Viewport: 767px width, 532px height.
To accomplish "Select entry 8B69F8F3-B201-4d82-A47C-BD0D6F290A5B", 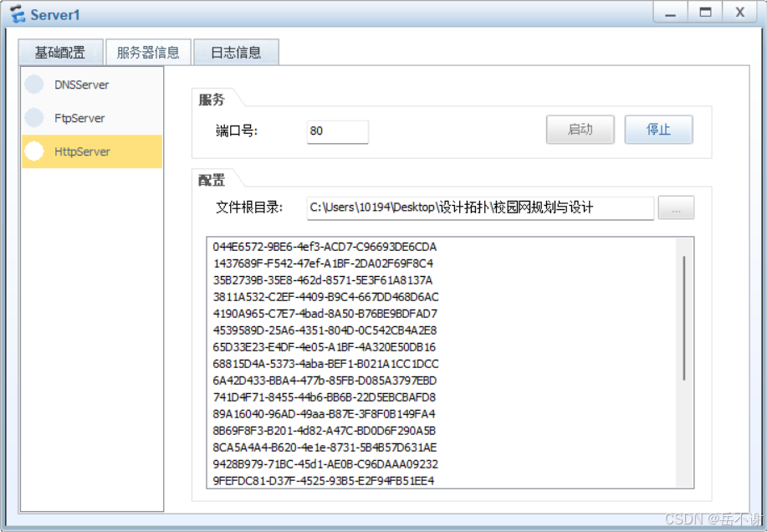I will tap(325, 431).
